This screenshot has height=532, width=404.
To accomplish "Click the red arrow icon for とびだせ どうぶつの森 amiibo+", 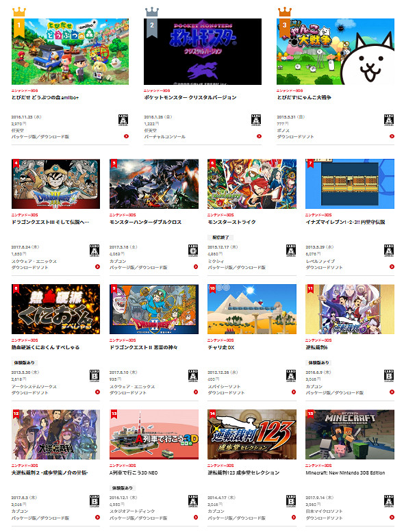I will coord(126,136).
